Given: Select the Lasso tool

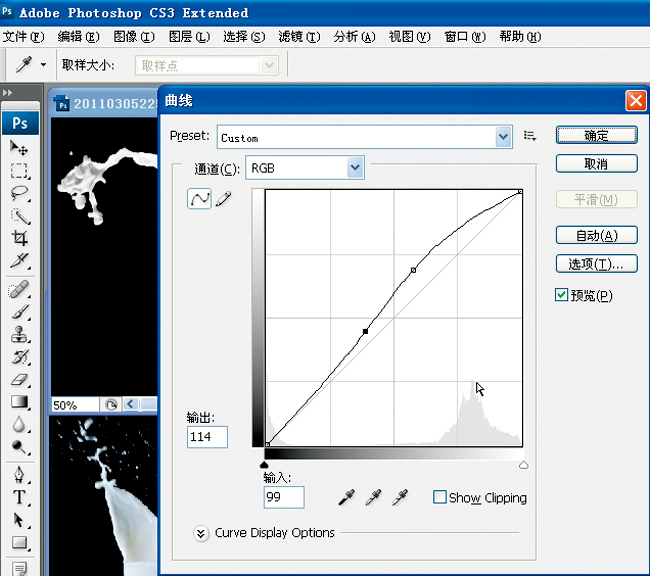Looking at the screenshot, I should point(19,193).
